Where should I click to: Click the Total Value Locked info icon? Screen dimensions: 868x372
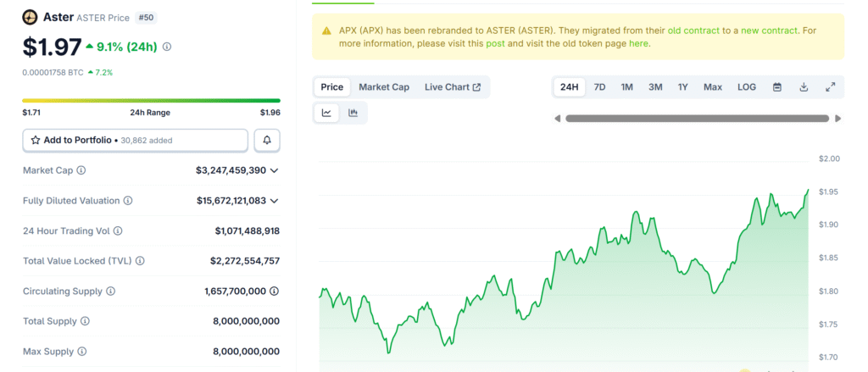coord(140,261)
